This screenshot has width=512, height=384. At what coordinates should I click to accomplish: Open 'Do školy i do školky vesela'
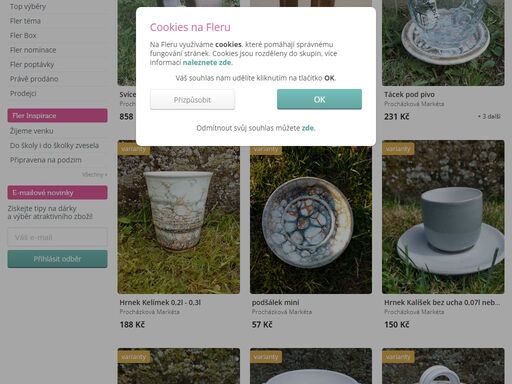pos(54,146)
